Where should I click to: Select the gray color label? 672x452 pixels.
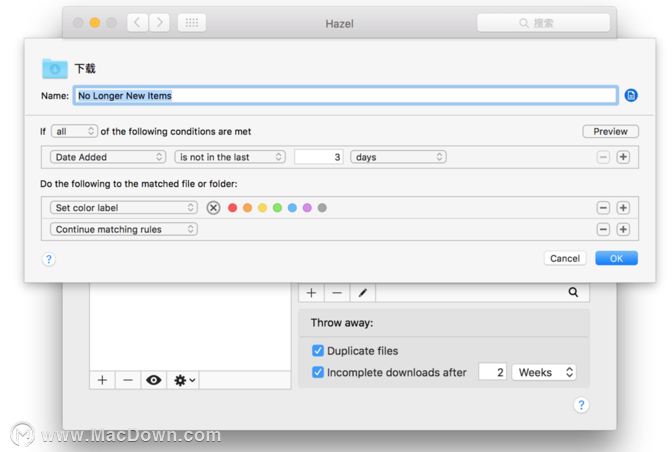[x=322, y=208]
